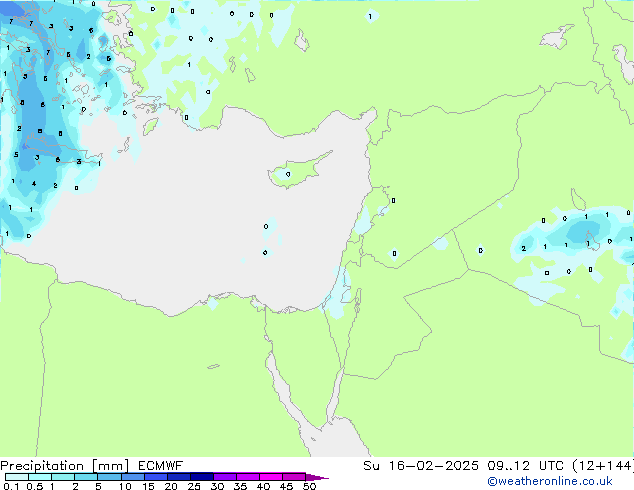Pick the 35–40 mm magenta legend box

(x=248, y=477)
